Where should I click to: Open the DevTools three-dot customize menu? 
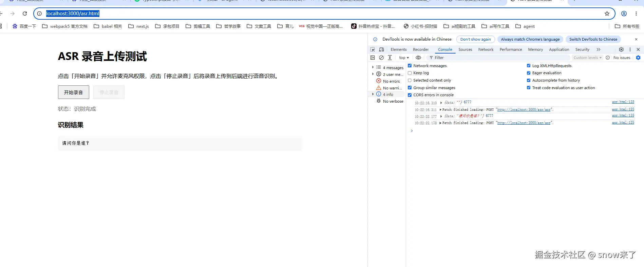coord(630,49)
